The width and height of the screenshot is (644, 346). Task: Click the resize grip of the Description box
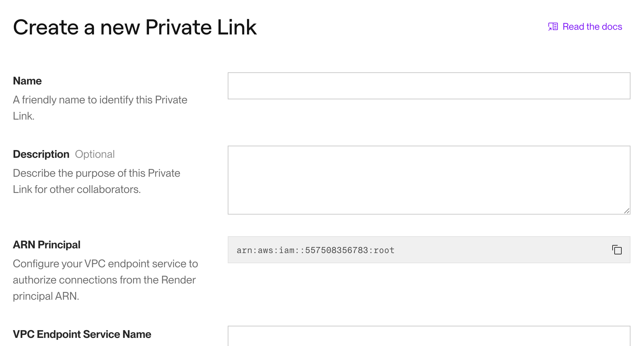pos(627,211)
